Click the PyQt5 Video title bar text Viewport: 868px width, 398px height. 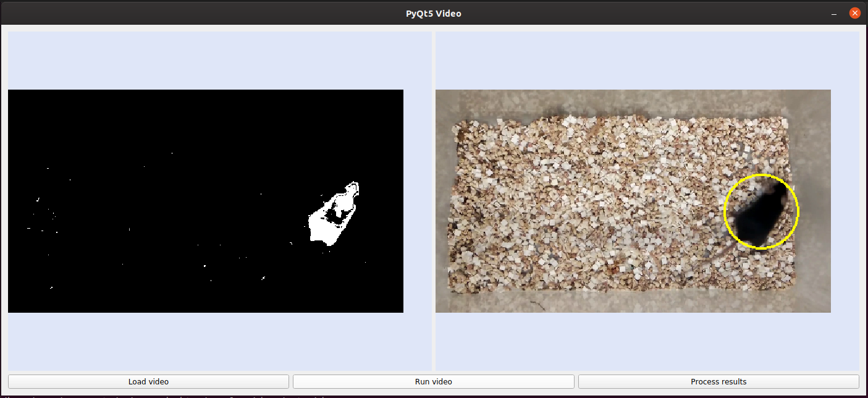pos(433,13)
